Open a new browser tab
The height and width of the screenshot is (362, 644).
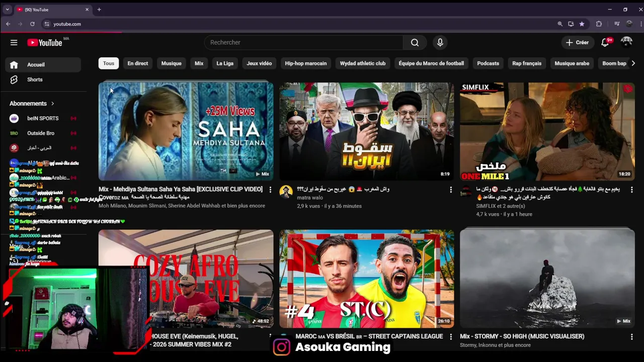pos(99,10)
